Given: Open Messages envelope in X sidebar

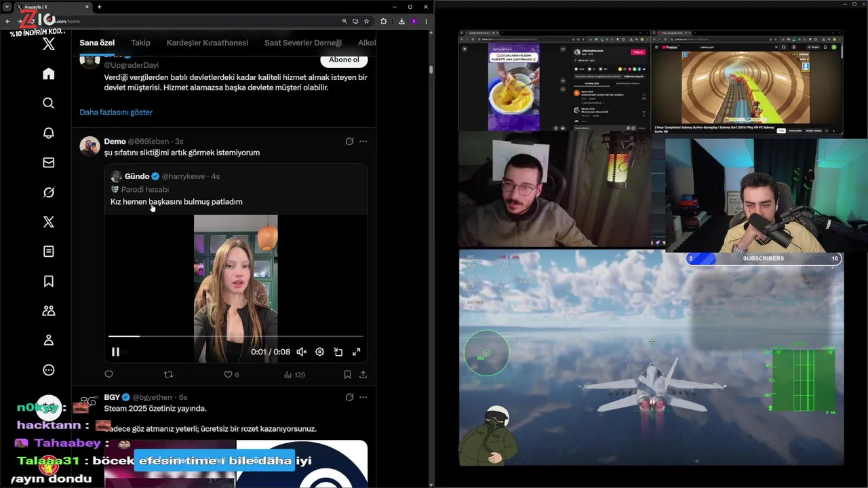Looking at the screenshot, I should 49,163.
